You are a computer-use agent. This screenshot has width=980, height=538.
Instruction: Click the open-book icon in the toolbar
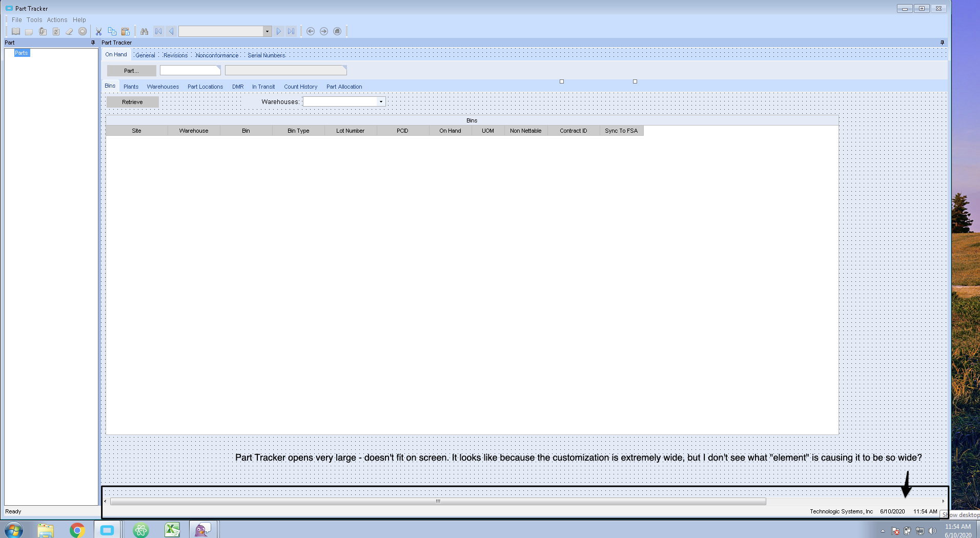(x=16, y=31)
